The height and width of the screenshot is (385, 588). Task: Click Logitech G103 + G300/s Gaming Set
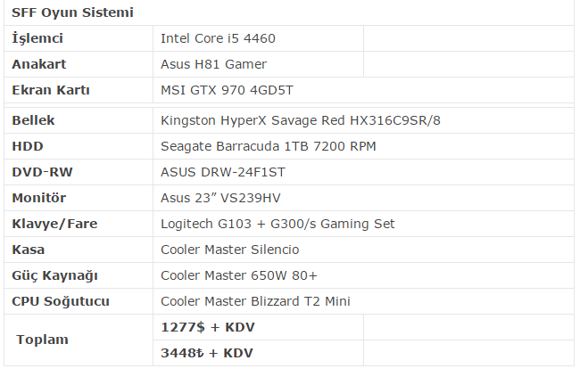(277, 224)
